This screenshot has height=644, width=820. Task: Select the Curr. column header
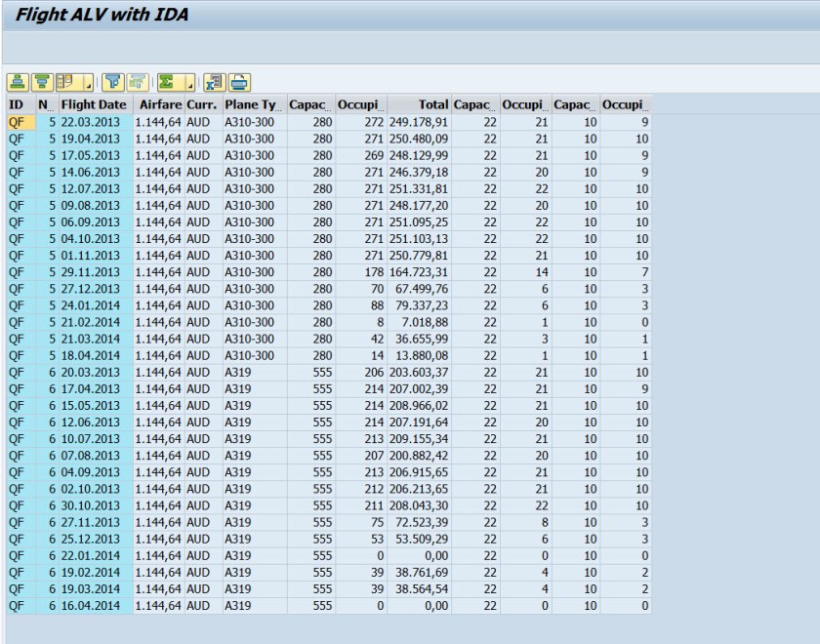click(199, 103)
